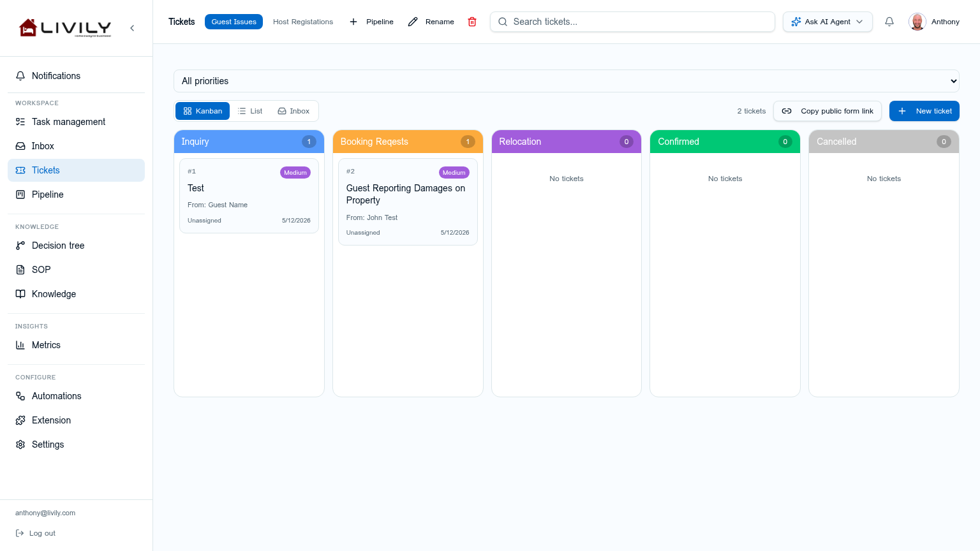Click the Rename pencil button

(x=431, y=22)
